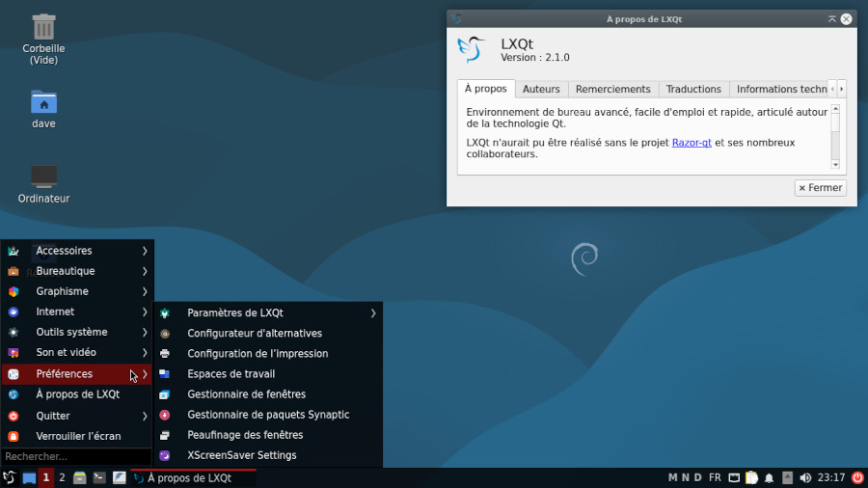
Task: Click the show desktop icon in the panel
Action: coord(29,477)
